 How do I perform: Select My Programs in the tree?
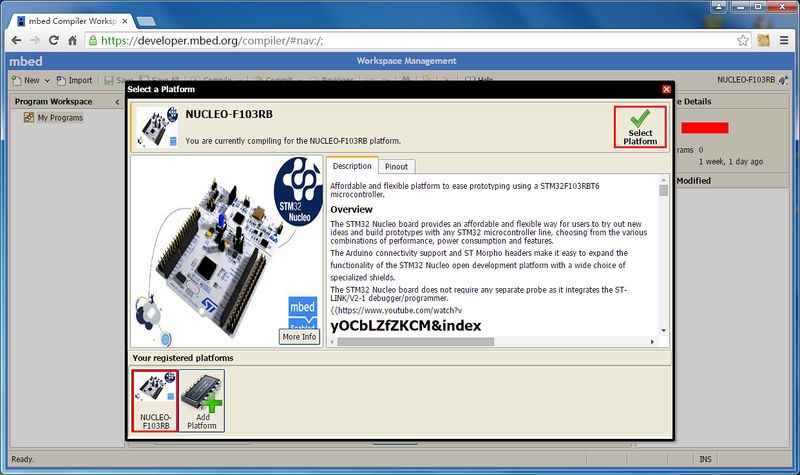(x=60, y=117)
